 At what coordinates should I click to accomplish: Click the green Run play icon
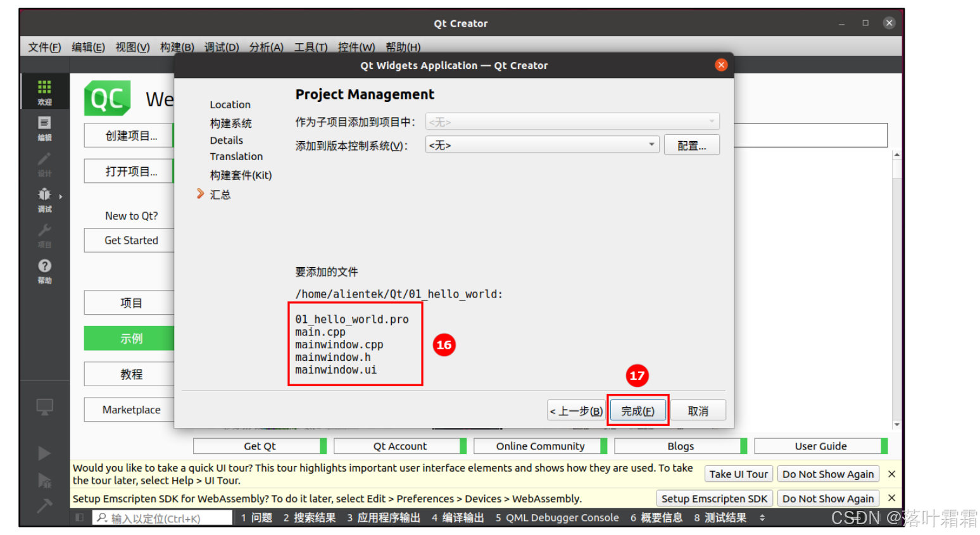click(x=44, y=453)
